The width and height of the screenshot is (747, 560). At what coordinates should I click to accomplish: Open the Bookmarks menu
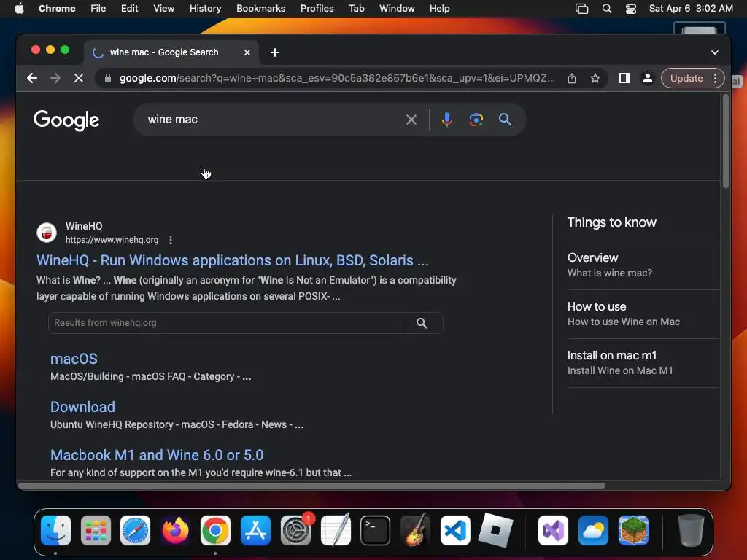260,9
